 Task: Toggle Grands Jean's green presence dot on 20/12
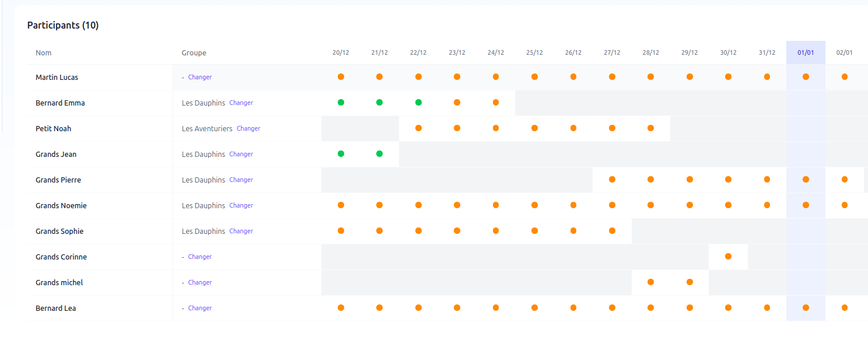pos(341,154)
